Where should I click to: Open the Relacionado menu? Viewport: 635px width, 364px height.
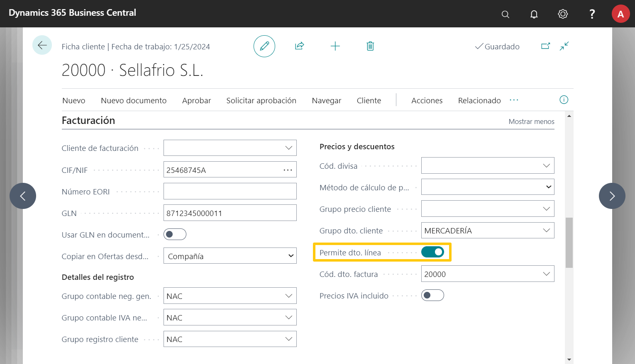pyautogui.click(x=479, y=100)
